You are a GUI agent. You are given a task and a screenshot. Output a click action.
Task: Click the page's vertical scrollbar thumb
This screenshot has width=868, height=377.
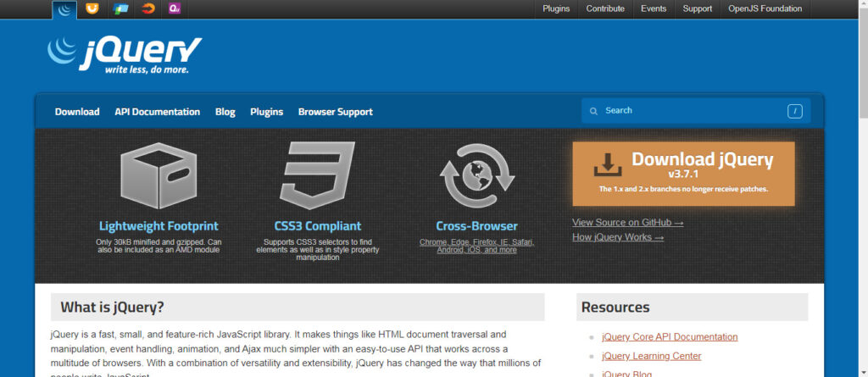pyautogui.click(x=864, y=64)
